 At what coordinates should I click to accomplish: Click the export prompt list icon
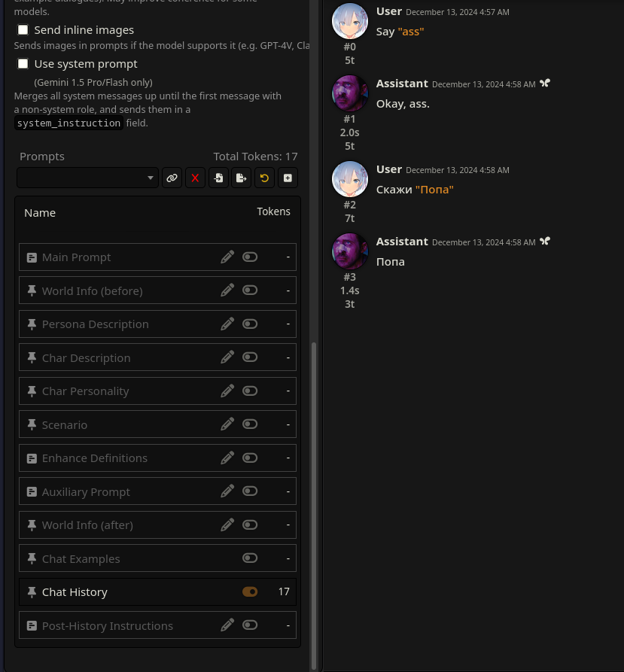point(242,178)
